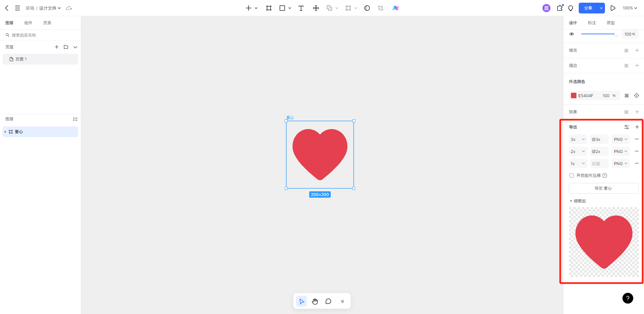This screenshot has width=644, height=314.
Task: Collapse all layers icon
Action: (x=75, y=119)
